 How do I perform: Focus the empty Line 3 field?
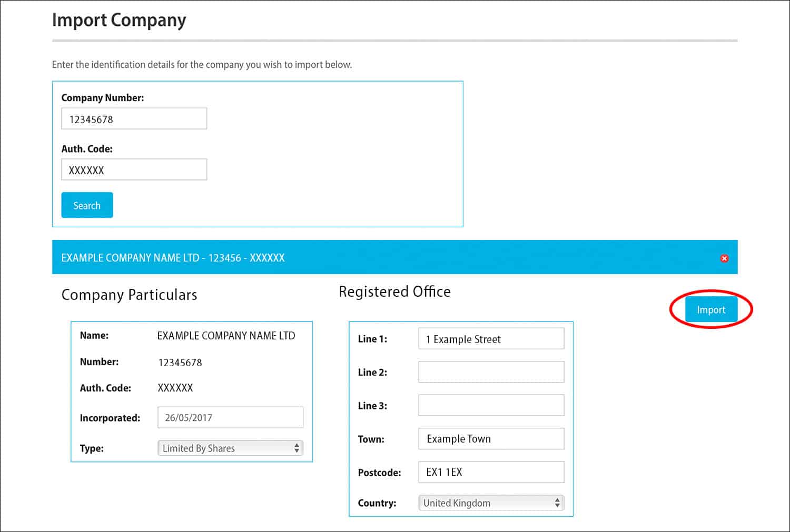[x=490, y=405]
